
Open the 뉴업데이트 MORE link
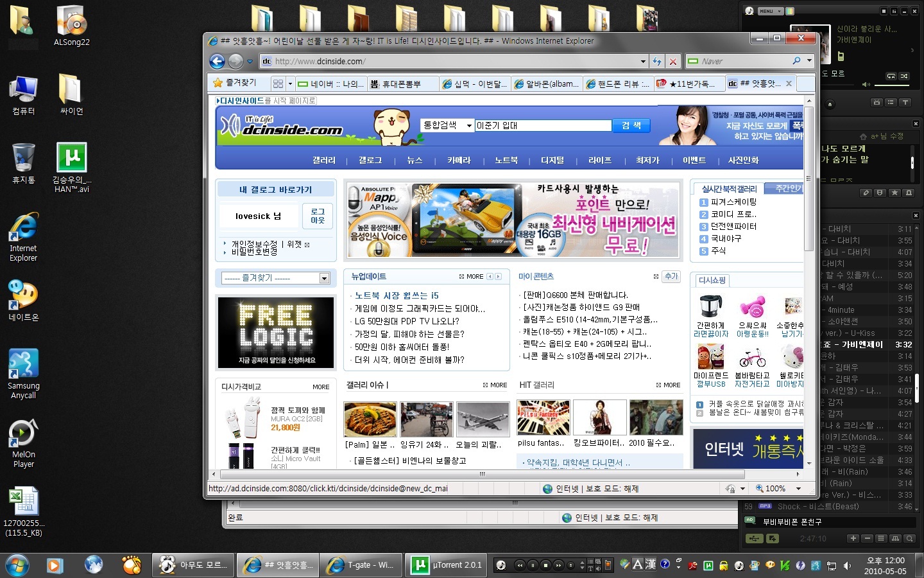click(475, 277)
